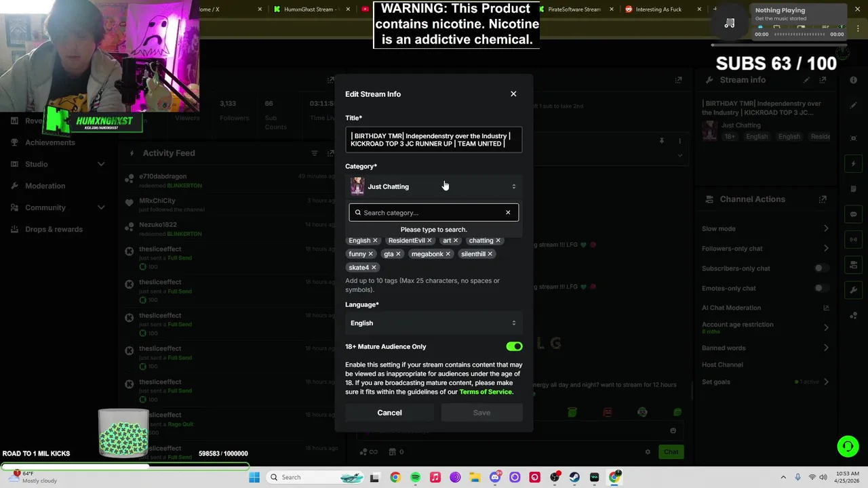Screen dimensions: 868x488
Task: Open the Category dropdown showing Just Chatting
Action: (433, 186)
